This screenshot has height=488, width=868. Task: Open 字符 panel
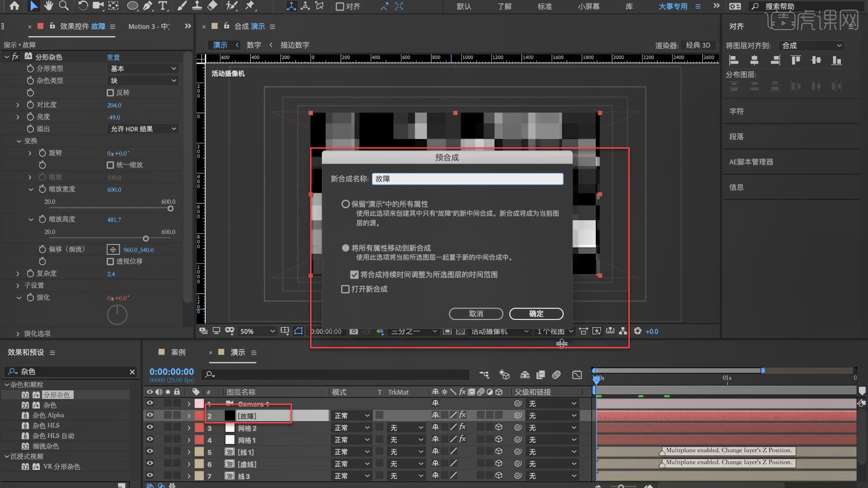coord(736,111)
